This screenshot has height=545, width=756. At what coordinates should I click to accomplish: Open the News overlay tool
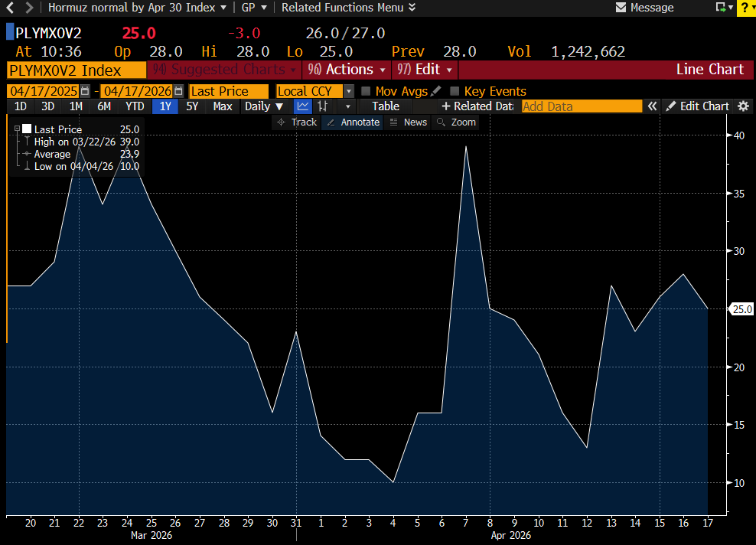click(x=408, y=122)
